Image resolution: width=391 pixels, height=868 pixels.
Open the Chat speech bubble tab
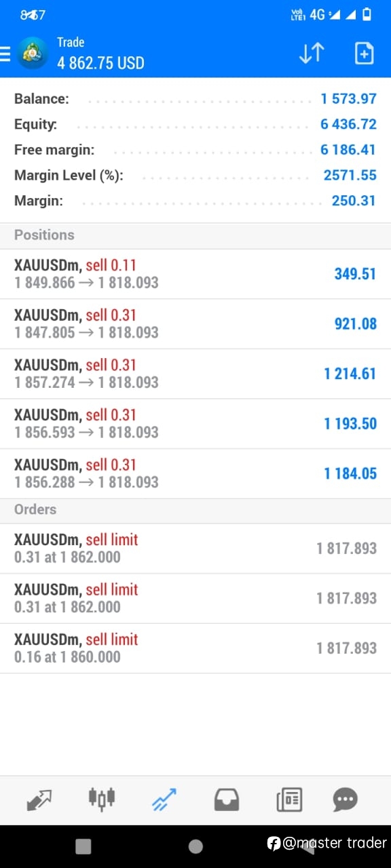[x=346, y=800]
